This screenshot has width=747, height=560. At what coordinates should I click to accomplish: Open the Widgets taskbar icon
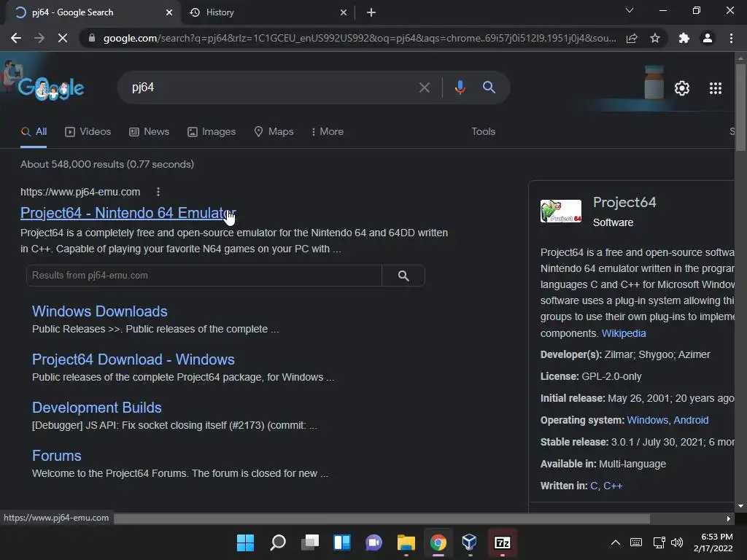pyautogui.click(x=342, y=542)
